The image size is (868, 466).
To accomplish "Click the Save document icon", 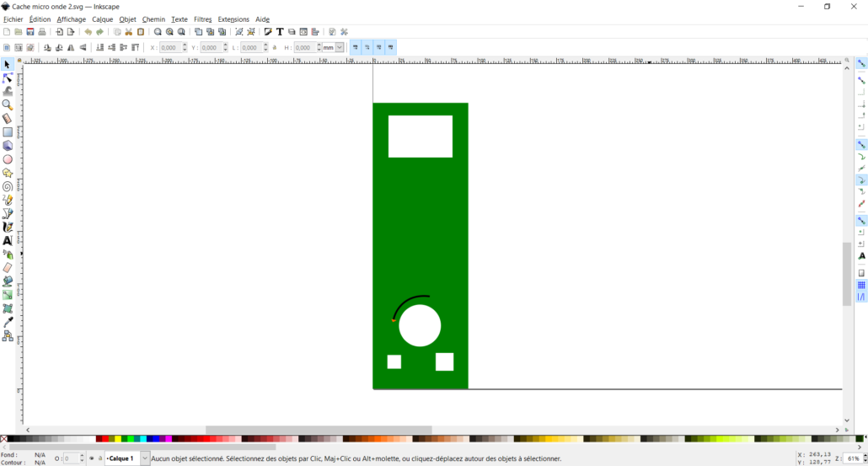I will coord(30,32).
